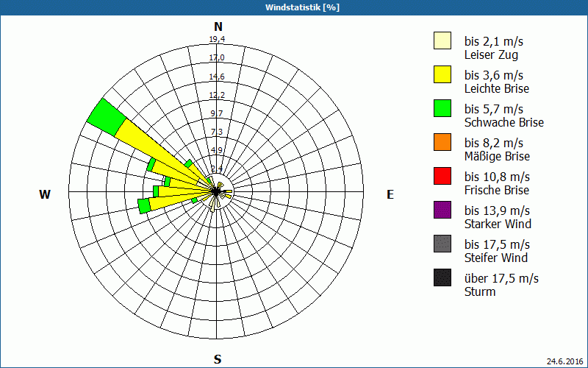Click the 'Sturm' legend label

click(480, 291)
